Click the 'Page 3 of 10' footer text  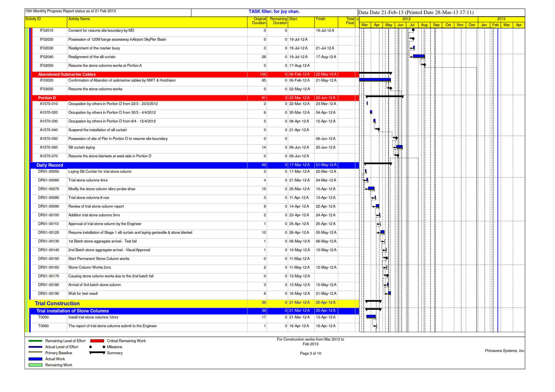(310, 353)
